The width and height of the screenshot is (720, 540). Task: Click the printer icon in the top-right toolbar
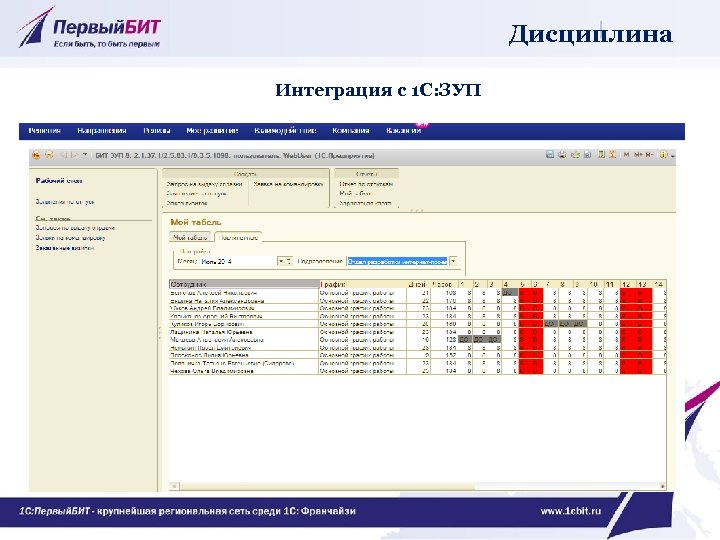562,155
